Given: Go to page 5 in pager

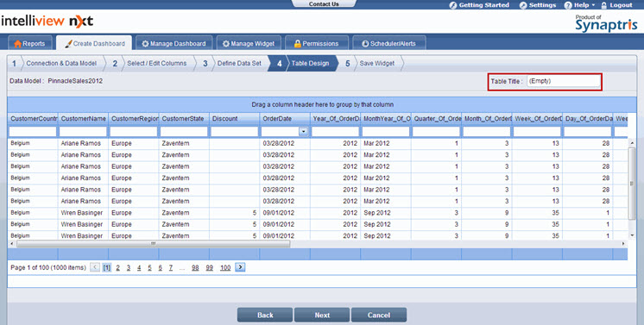Looking at the screenshot, I should pyautogui.click(x=149, y=267).
